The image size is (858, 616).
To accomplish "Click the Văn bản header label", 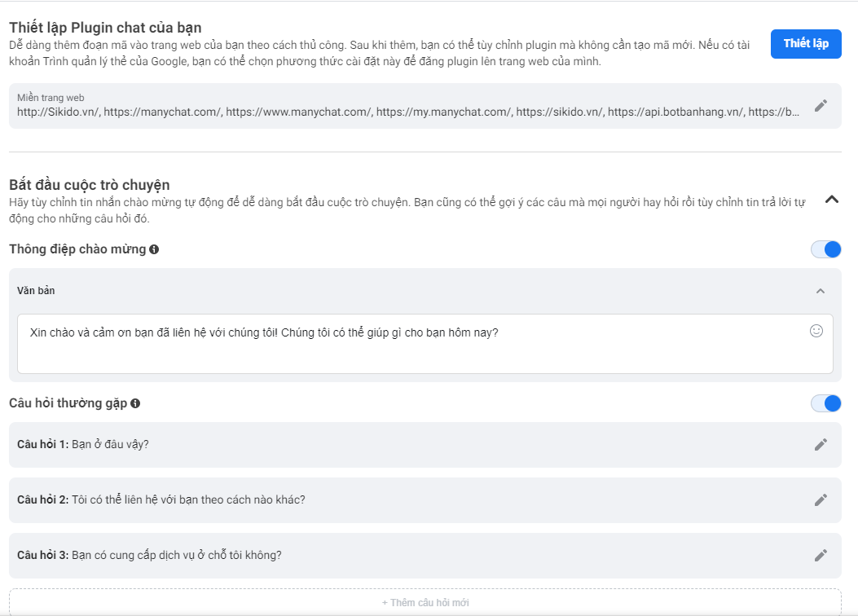I will click(36, 291).
